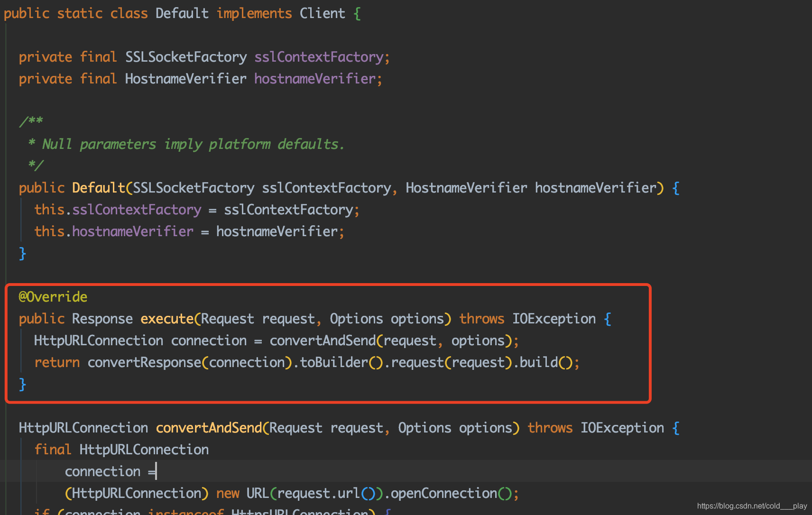Click the @Override annotation
Viewport: 812px width, 515px height.
point(53,297)
